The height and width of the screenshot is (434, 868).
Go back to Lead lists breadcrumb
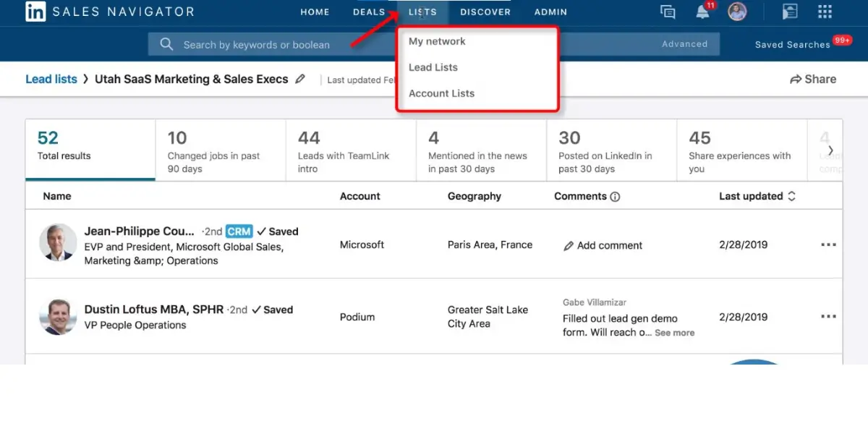(51, 80)
